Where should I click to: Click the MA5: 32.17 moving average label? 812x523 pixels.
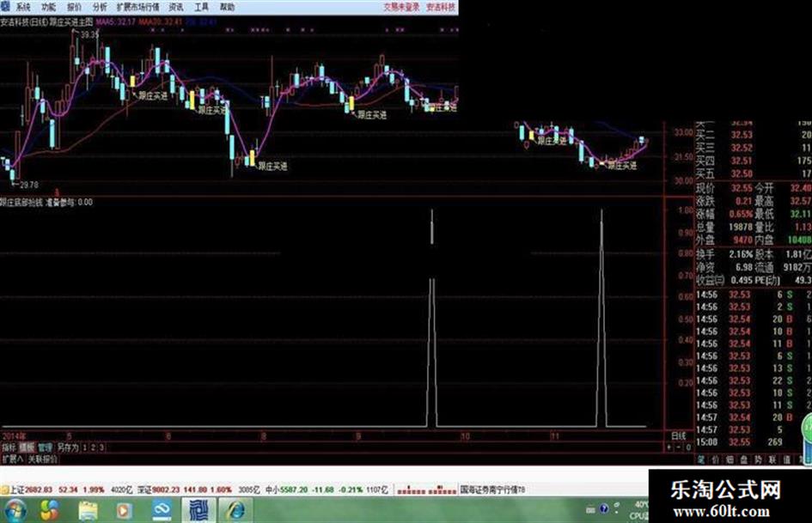coord(115,22)
